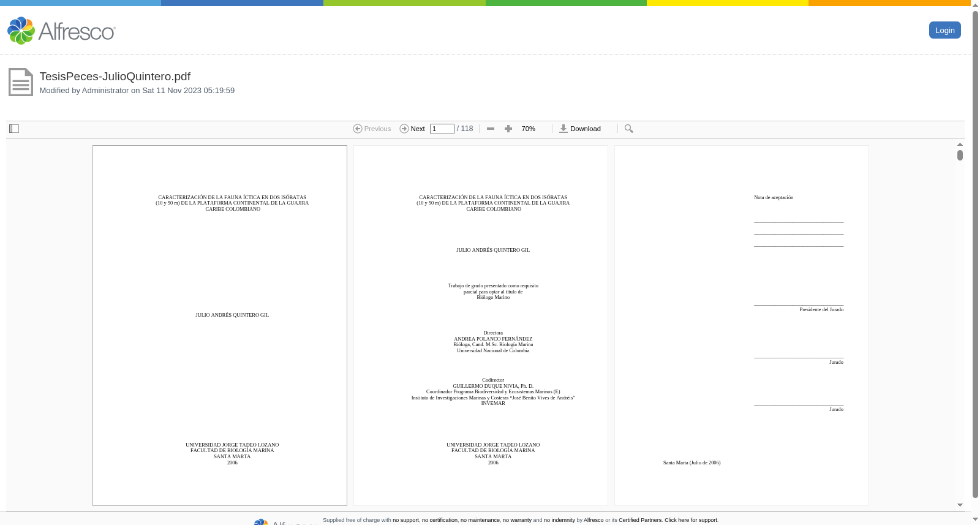Click the PDF document file icon

(x=20, y=82)
